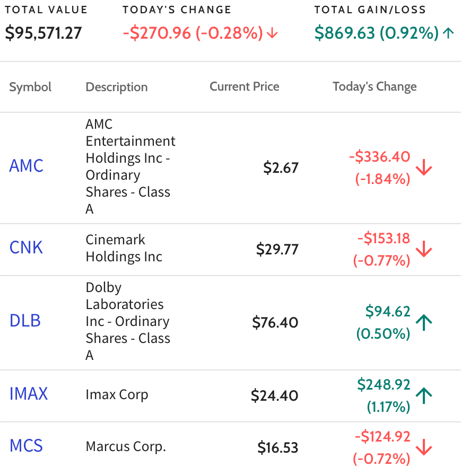Open the IMAX ticker link
Image resolution: width=461 pixels, height=476 pixels.
pyautogui.click(x=29, y=394)
